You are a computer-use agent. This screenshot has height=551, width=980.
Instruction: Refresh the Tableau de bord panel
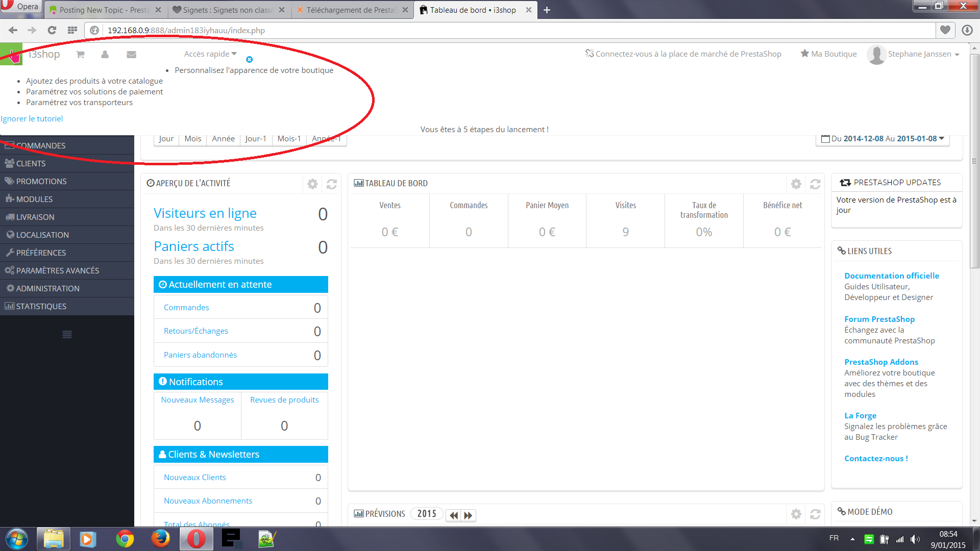click(x=815, y=184)
